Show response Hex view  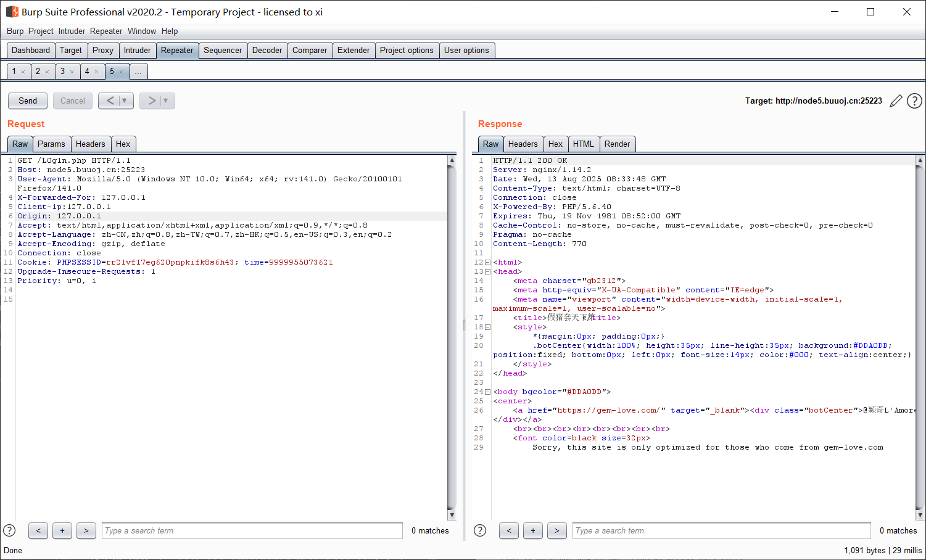point(556,144)
